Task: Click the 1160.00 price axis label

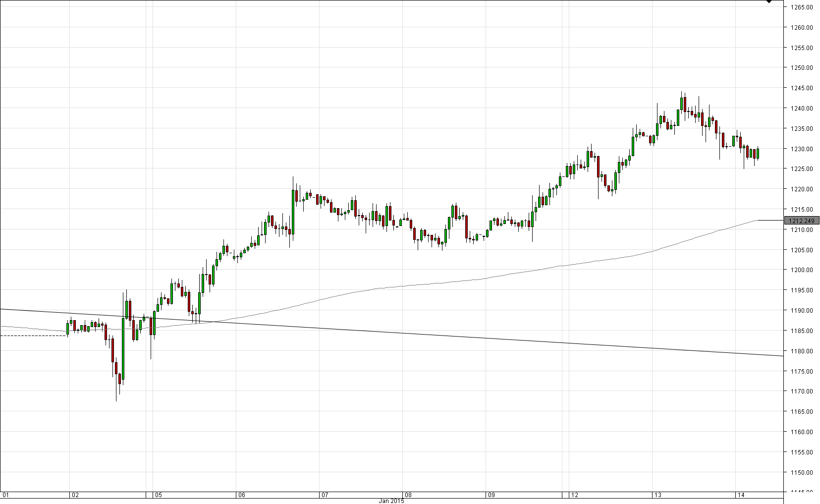Action: click(x=802, y=432)
